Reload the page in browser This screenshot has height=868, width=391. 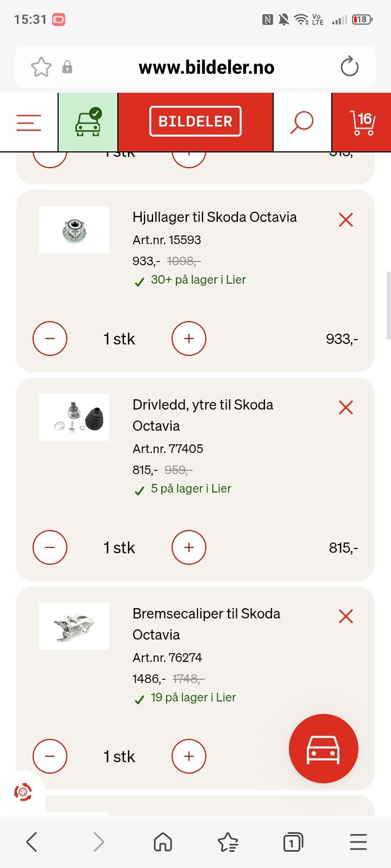coord(349,67)
